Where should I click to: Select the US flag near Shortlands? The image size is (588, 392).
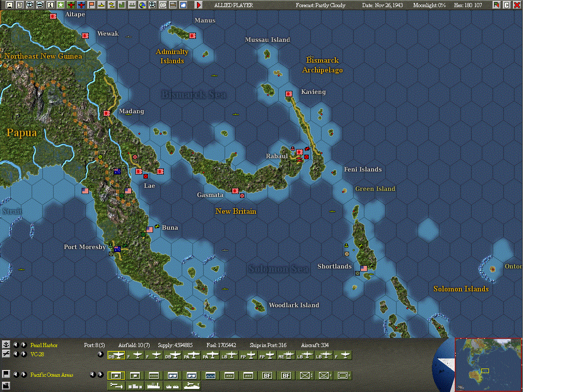tap(364, 268)
